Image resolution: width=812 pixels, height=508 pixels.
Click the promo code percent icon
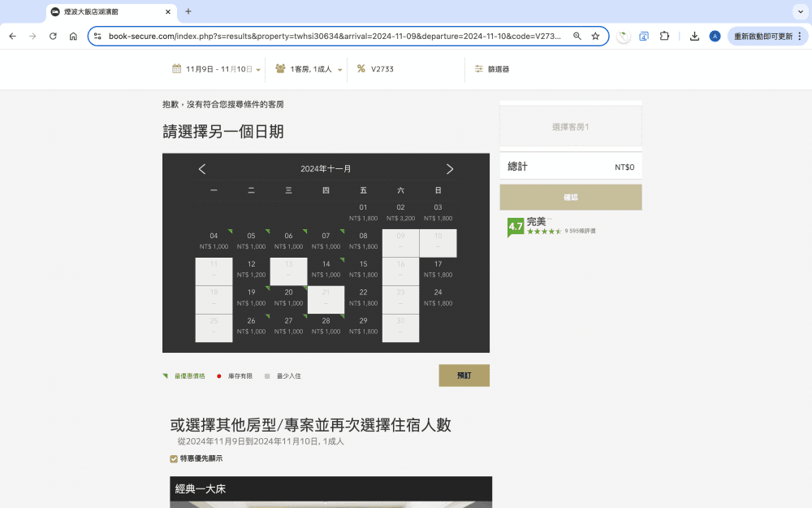pos(361,69)
